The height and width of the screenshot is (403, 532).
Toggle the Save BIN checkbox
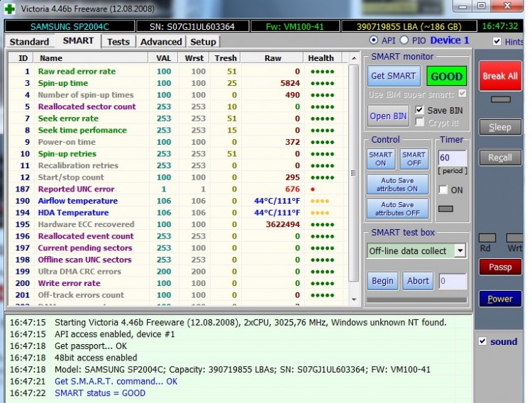(419, 110)
